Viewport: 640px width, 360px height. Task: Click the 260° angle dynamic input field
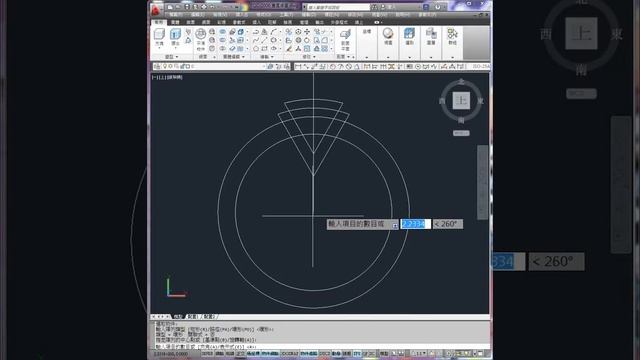click(448, 224)
